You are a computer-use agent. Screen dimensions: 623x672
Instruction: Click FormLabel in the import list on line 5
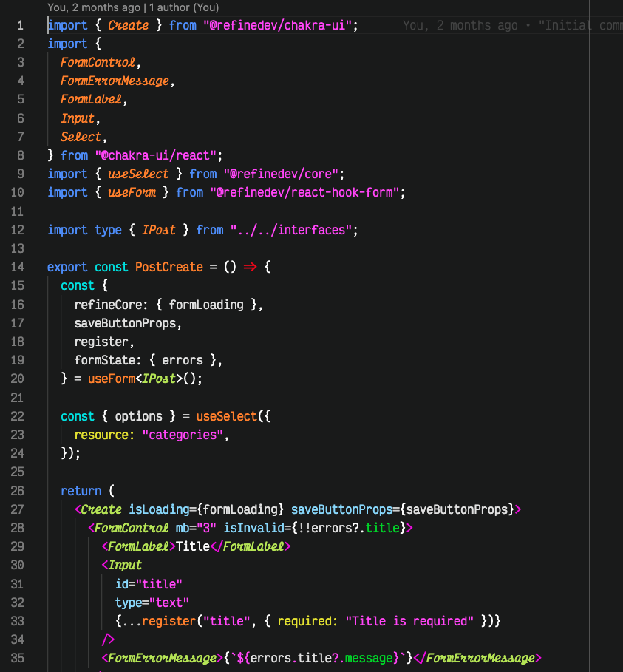click(91, 99)
